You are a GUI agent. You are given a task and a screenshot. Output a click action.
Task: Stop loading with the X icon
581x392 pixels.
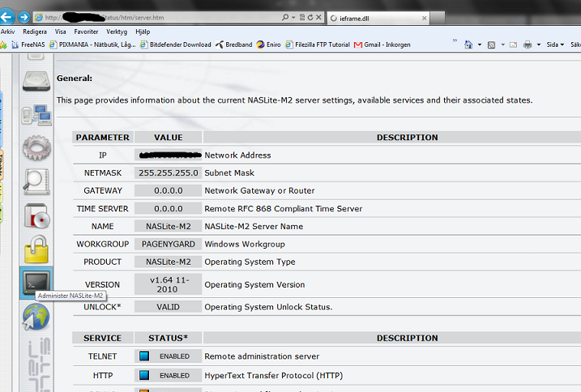coord(318,18)
